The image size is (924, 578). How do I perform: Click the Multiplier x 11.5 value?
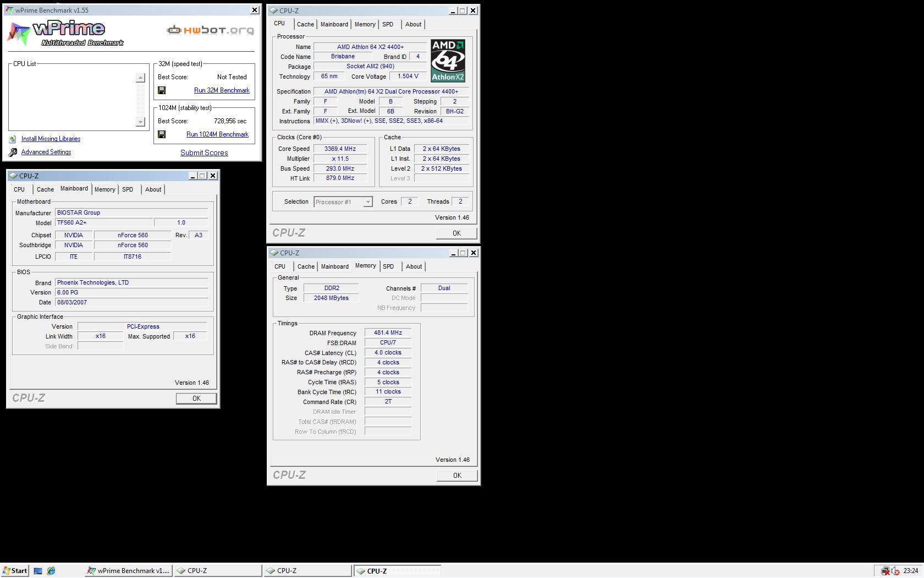click(340, 159)
